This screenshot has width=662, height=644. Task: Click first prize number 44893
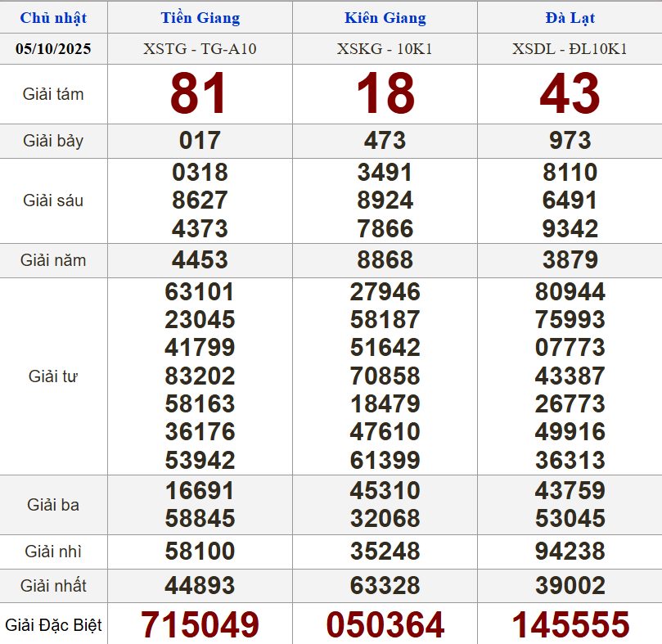tap(200, 586)
